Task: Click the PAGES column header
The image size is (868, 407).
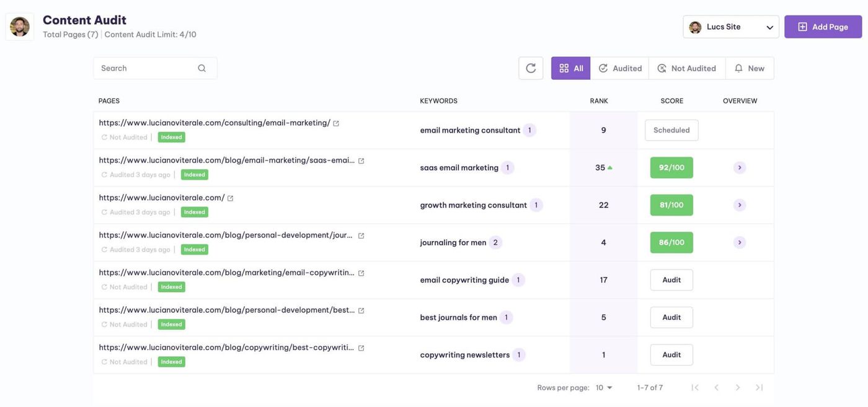Action: (109, 101)
